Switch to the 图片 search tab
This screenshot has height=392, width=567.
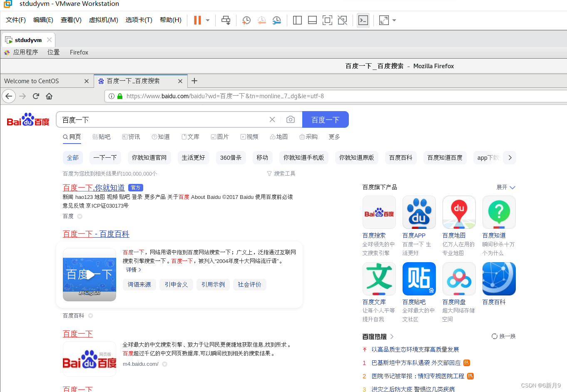[220, 137]
